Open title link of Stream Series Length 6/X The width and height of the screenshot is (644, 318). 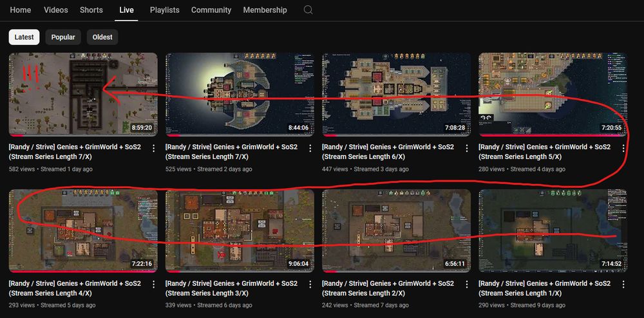388,152
